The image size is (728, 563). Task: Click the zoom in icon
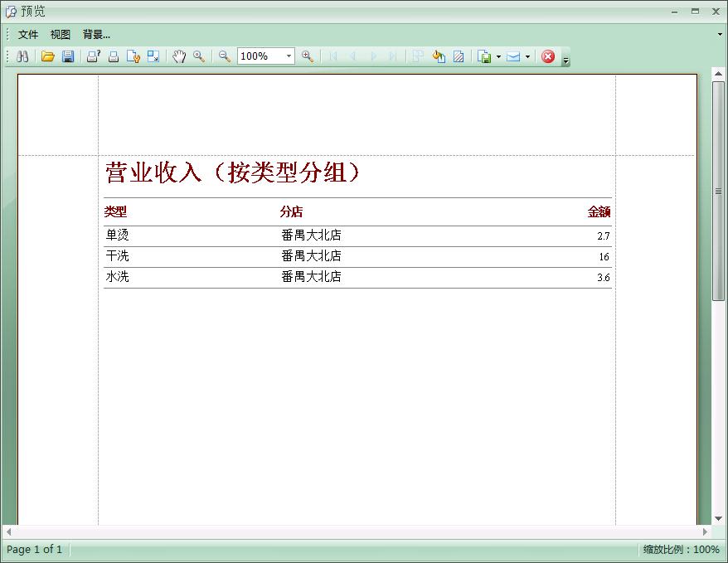point(308,56)
